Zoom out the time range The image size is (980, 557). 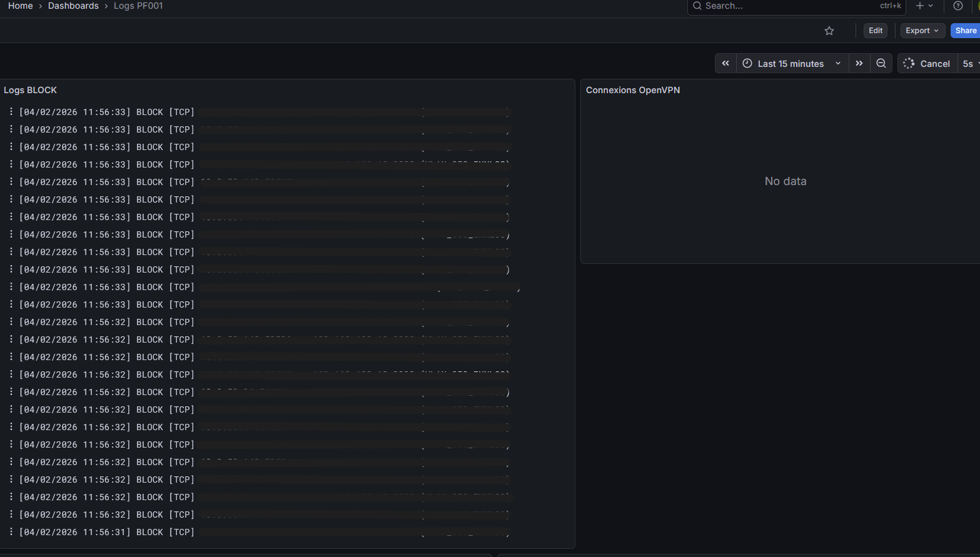pyautogui.click(x=881, y=63)
